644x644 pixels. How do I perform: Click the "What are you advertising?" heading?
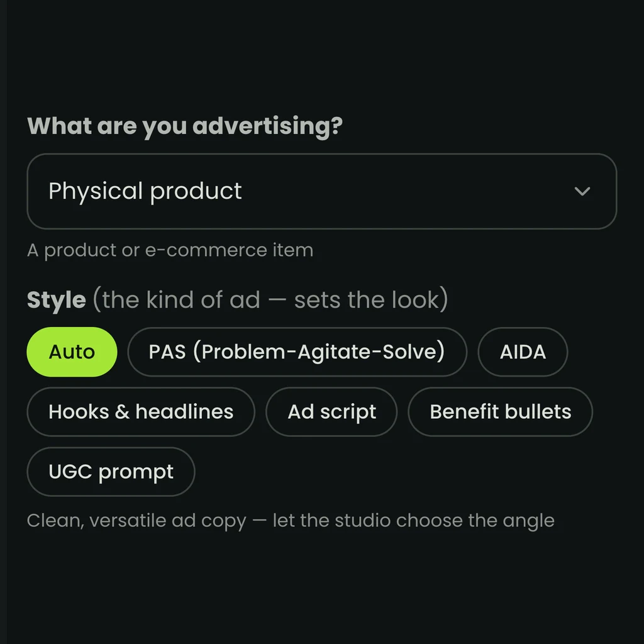pyautogui.click(x=185, y=126)
